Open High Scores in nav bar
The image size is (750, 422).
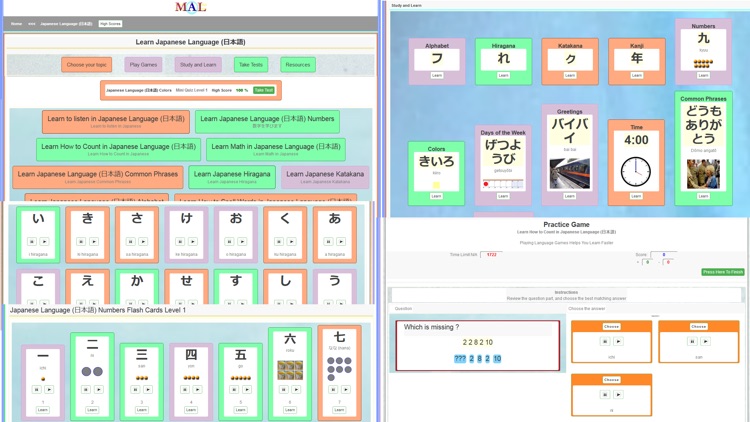(110, 23)
